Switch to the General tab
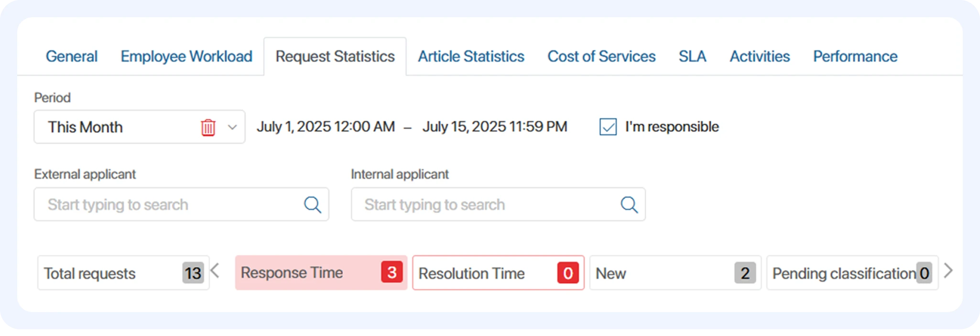Screen dimensions: 980x336 [x=71, y=56]
